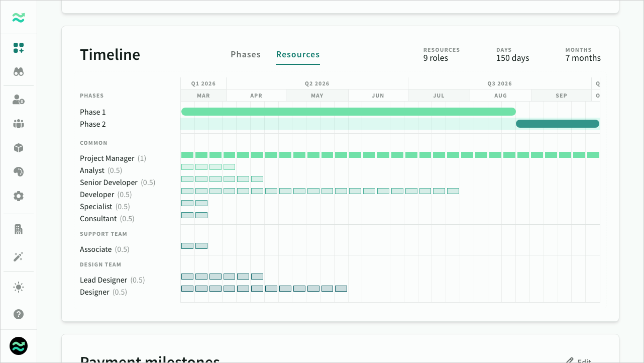
Task: Click the round profile avatar at sidebar bottom
Action: [x=19, y=346]
